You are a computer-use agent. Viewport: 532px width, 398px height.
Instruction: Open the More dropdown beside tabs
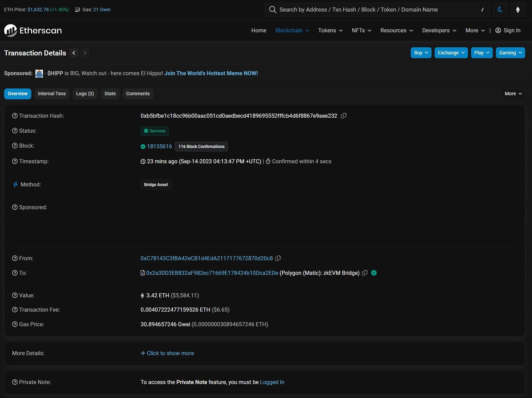513,94
